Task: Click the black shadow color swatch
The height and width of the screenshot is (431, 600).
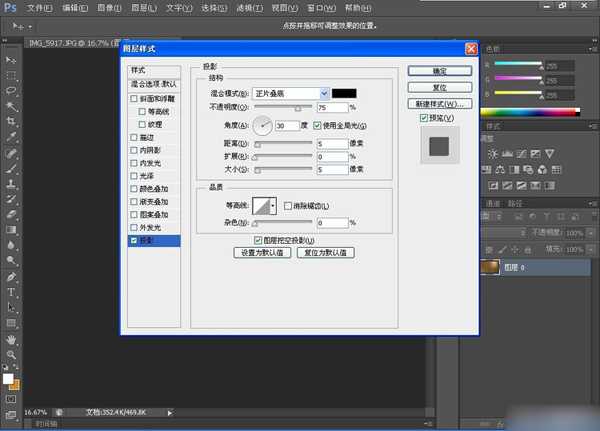Action: coord(345,93)
